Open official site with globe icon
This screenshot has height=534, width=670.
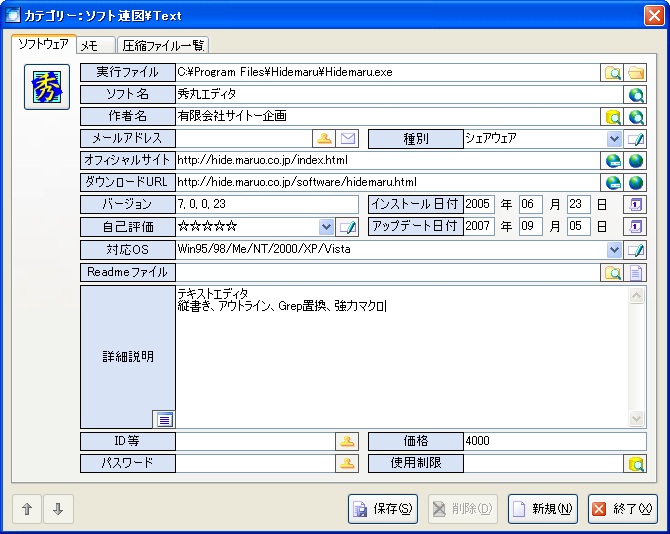635,161
